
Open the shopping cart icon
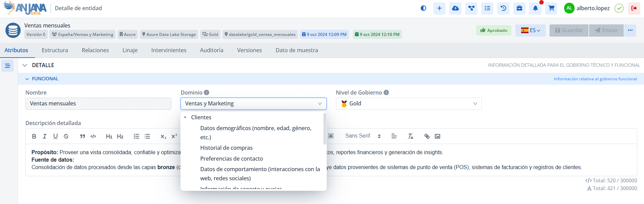pos(551,8)
